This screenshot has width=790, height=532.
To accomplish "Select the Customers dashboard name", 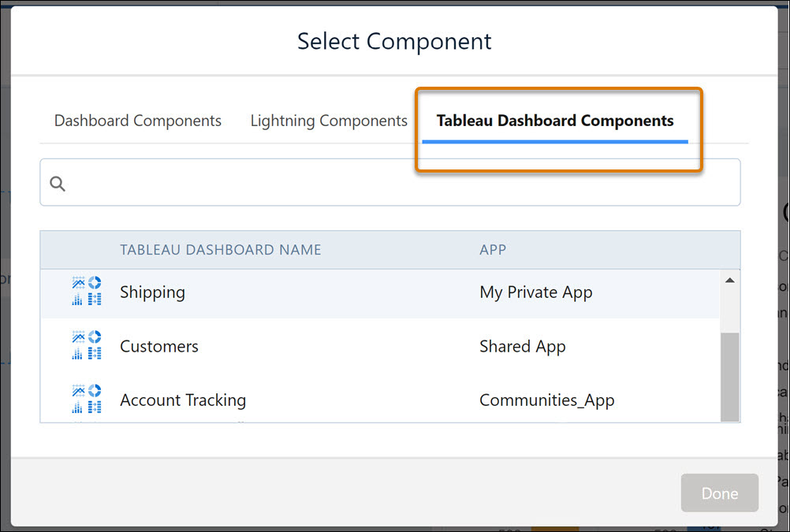I will coord(159,347).
